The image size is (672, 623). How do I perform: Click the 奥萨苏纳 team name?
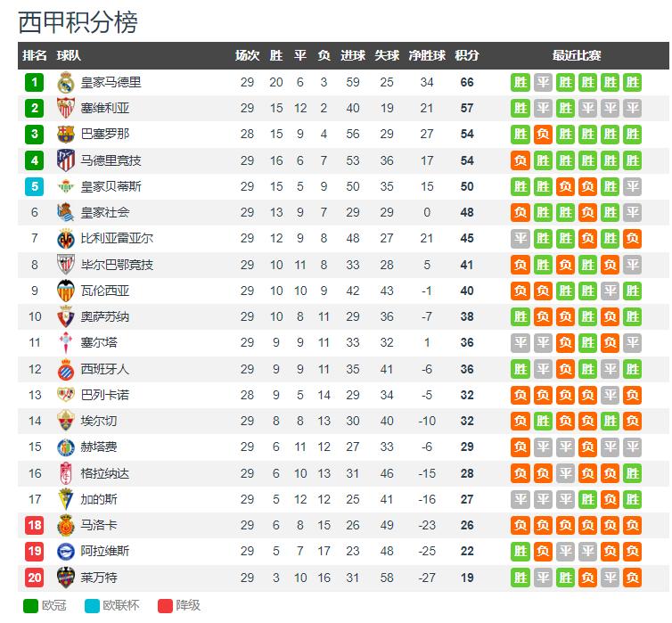(104, 317)
